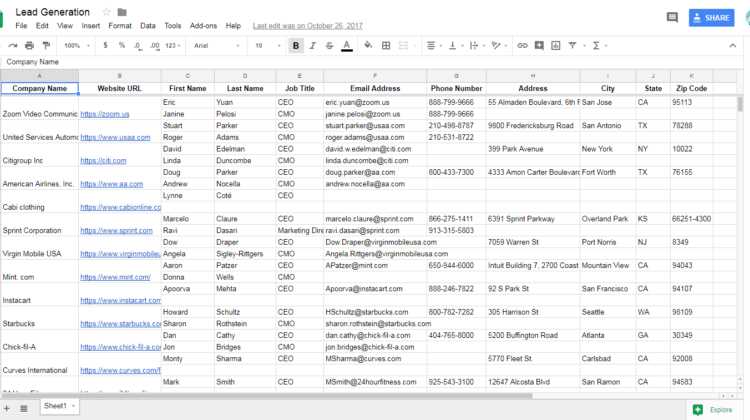This screenshot has width=750, height=420.
Task: Open more number formats 123 dropdown
Action: point(173,45)
